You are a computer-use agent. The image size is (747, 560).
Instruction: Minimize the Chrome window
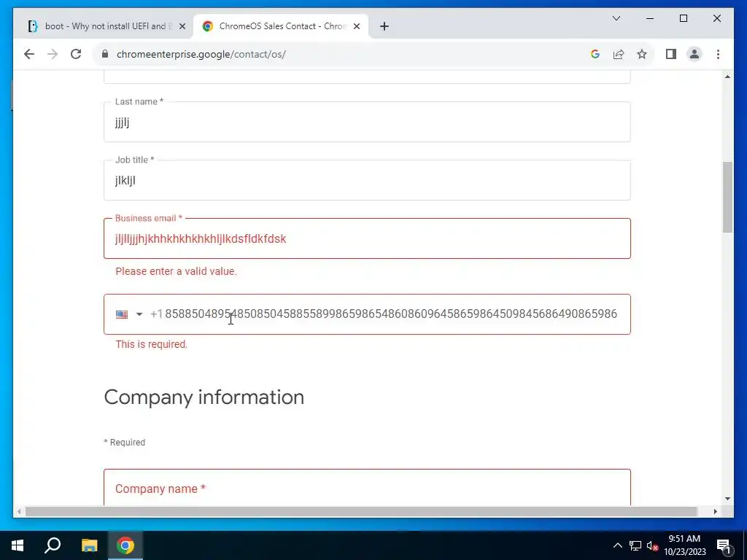pos(650,18)
